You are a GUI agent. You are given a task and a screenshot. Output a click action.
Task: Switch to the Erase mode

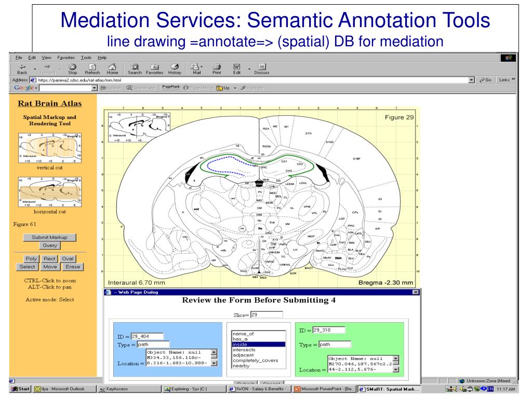click(72, 267)
